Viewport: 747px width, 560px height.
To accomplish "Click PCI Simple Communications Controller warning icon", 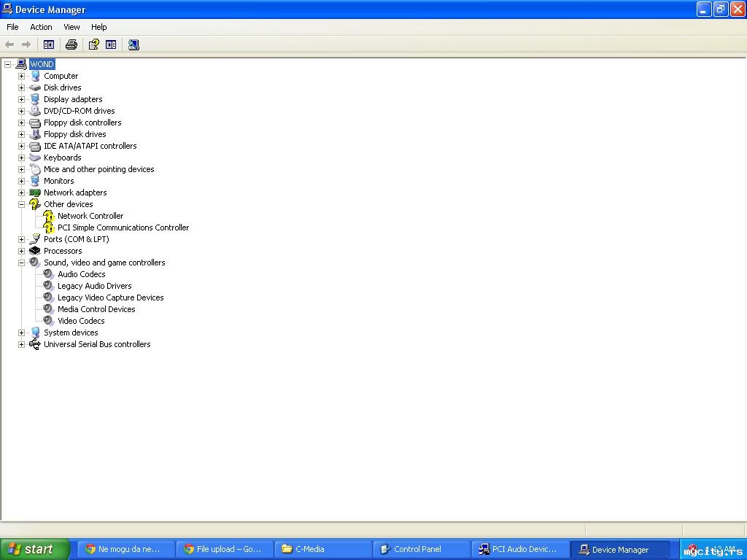I will tap(49, 227).
